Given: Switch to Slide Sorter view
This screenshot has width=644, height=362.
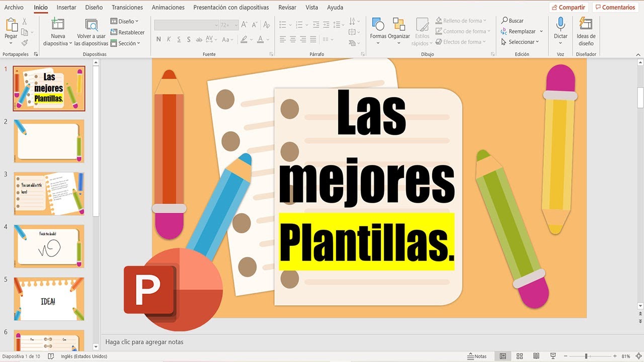Looking at the screenshot, I should (x=520, y=356).
